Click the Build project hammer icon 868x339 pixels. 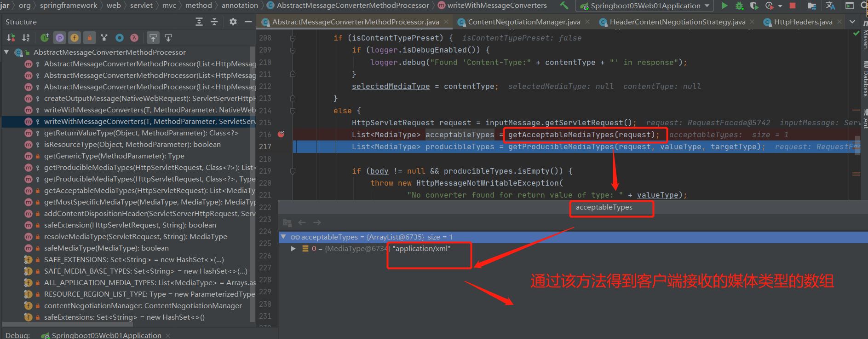(564, 6)
